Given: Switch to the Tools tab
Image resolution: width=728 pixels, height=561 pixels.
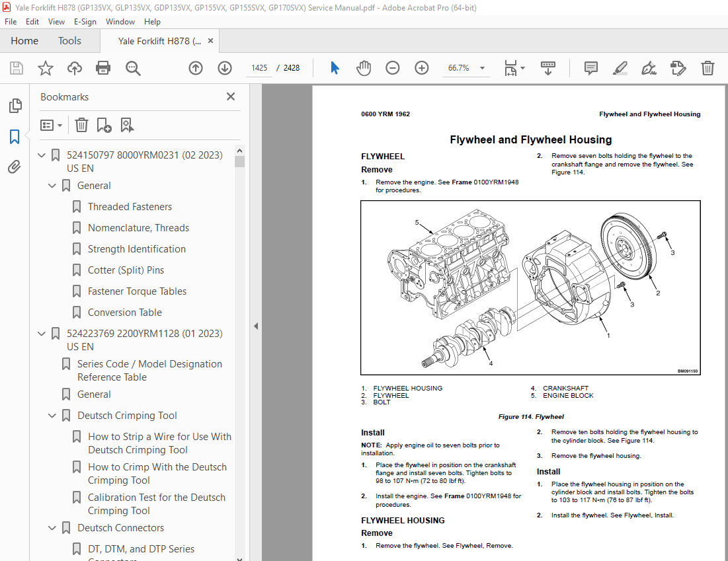Looking at the screenshot, I should 69,41.
